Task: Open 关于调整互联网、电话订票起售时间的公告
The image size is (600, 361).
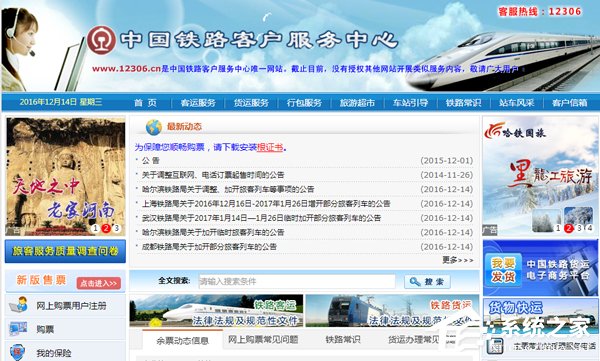Action: [x=213, y=175]
